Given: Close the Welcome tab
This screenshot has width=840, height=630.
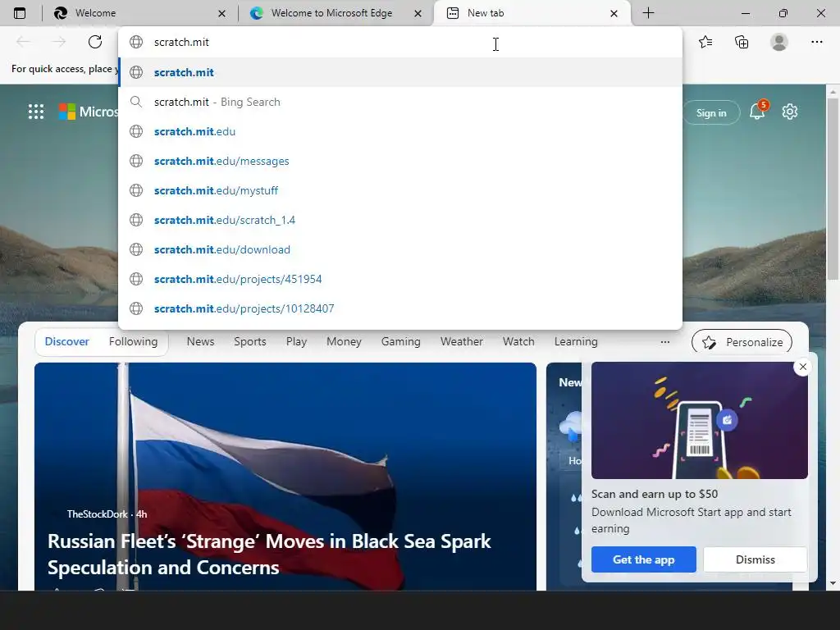Looking at the screenshot, I should [x=221, y=13].
